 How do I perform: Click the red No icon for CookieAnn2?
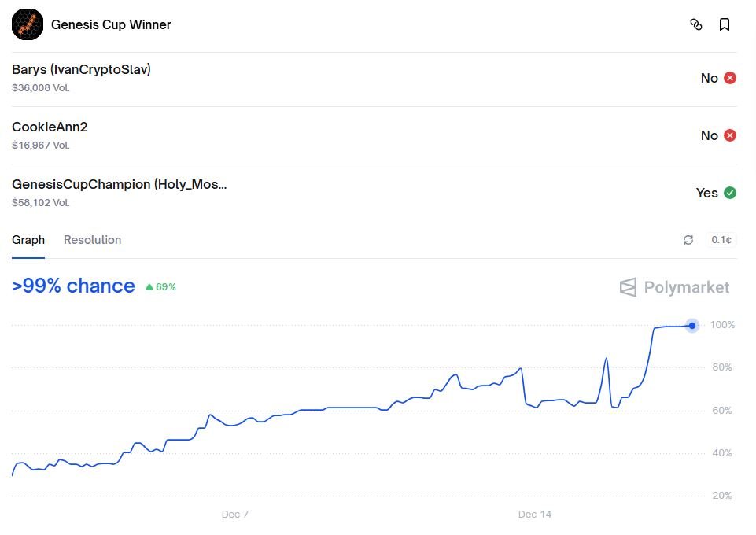[x=730, y=135]
